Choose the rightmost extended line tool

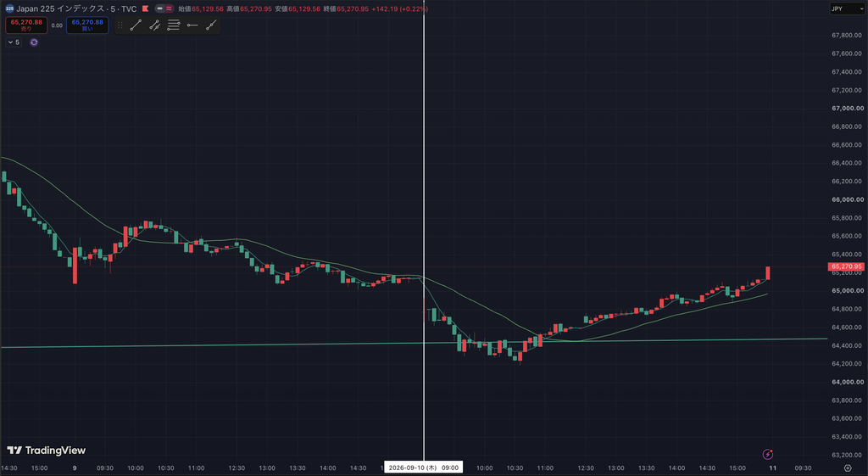pyautogui.click(x=211, y=25)
